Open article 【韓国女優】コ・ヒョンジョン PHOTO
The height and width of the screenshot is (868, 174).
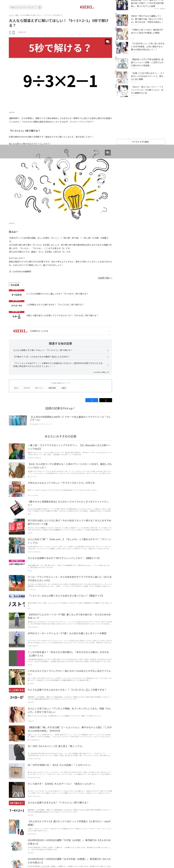(x=69, y=729)
